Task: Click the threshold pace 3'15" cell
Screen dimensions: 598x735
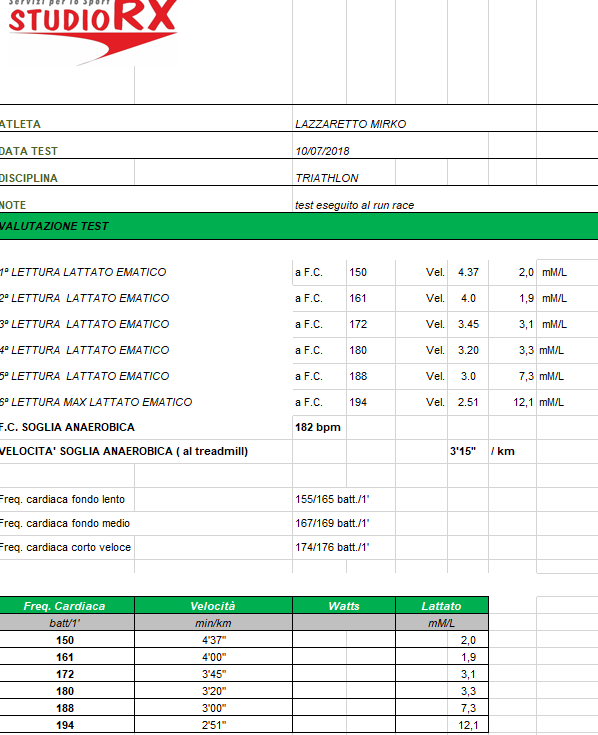Action: [463, 451]
